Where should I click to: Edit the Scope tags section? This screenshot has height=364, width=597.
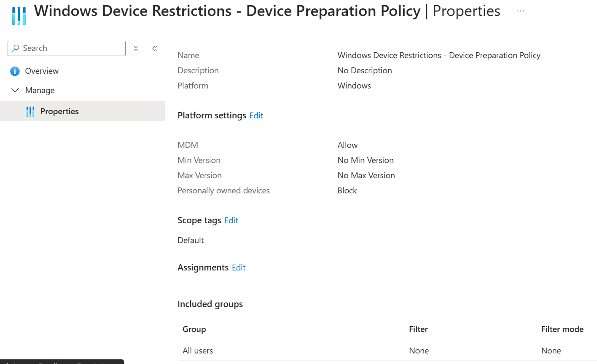point(231,220)
